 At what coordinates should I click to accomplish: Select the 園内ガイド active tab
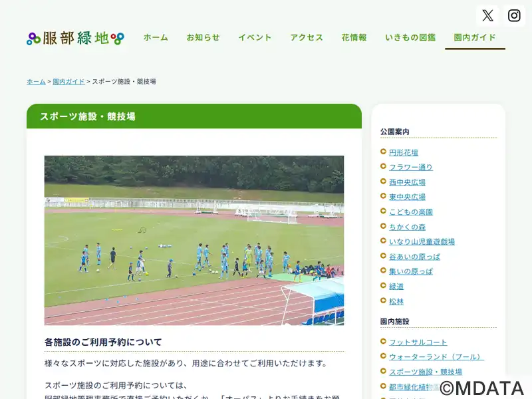475,37
